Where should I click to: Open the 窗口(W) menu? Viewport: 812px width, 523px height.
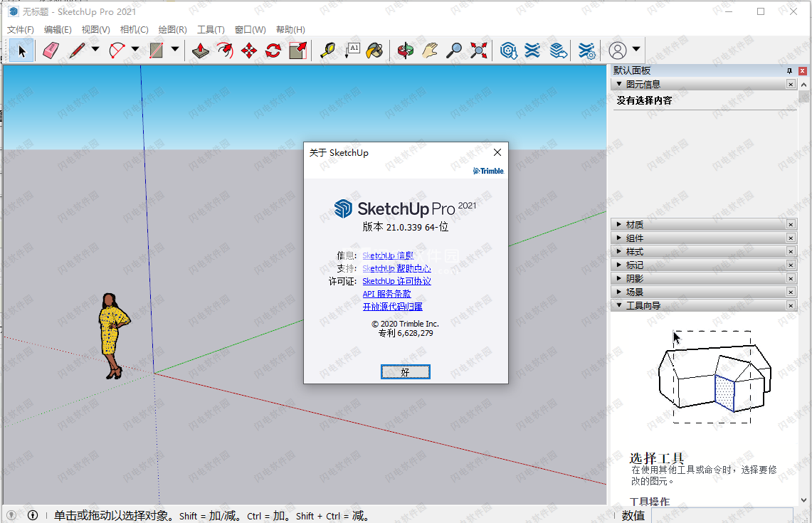point(250,29)
